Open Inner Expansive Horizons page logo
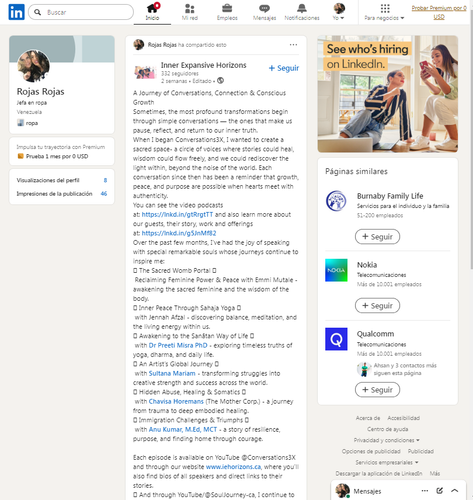473x500 pixels. coord(145,72)
